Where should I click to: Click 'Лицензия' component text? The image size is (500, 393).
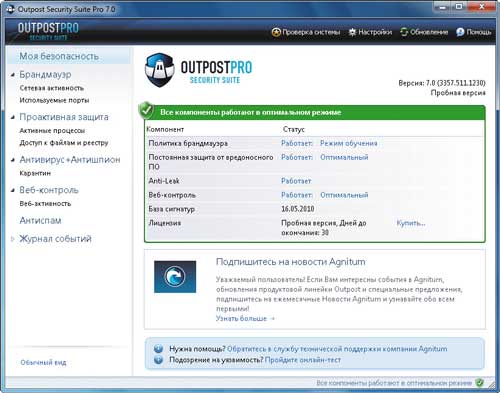coord(165,223)
